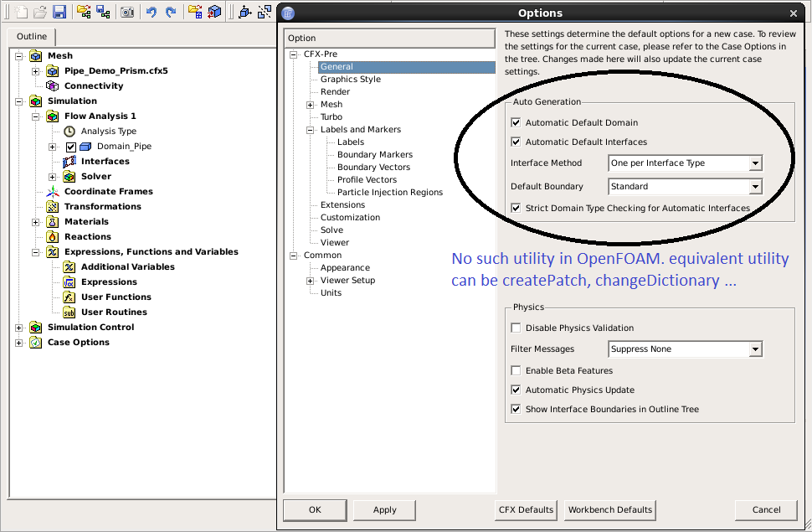The height and width of the screenshot is (532, 812).
Task: Click the Redo arrow icon
Action: pos(171,12)
